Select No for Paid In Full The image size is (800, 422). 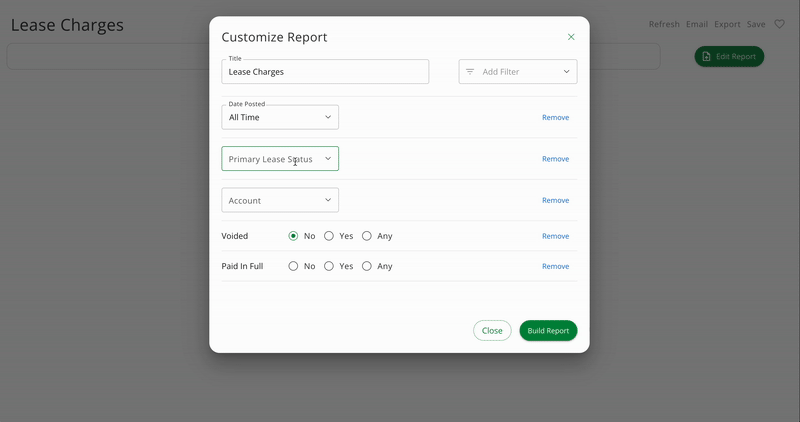[293, 266]
